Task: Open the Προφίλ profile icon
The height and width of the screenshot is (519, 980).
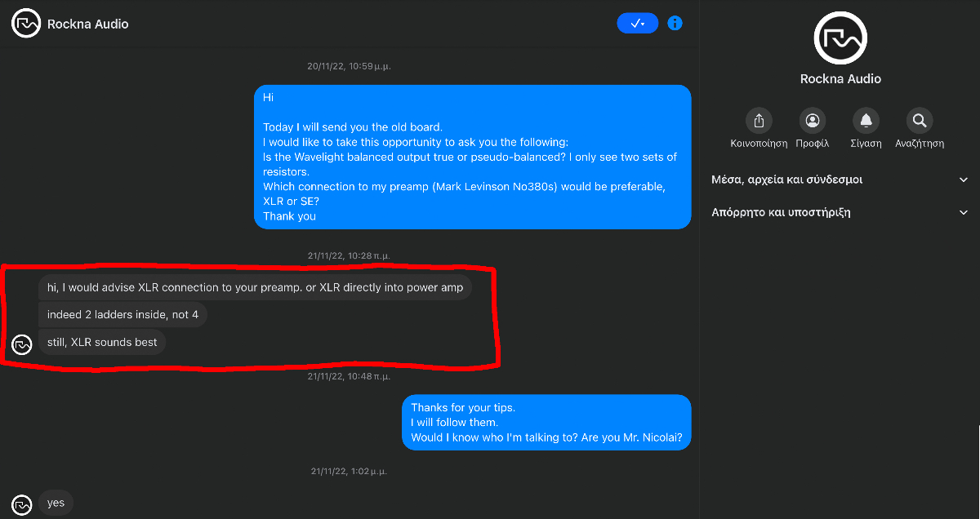Action: pos(812,121)
